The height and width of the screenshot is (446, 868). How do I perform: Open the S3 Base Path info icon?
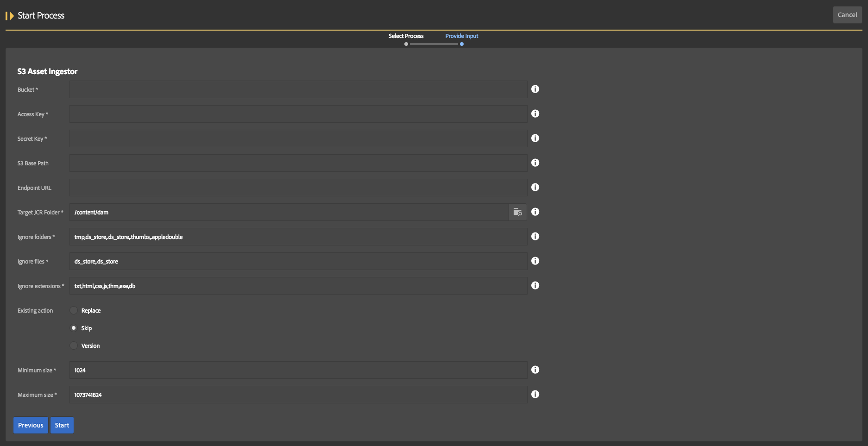535,163
